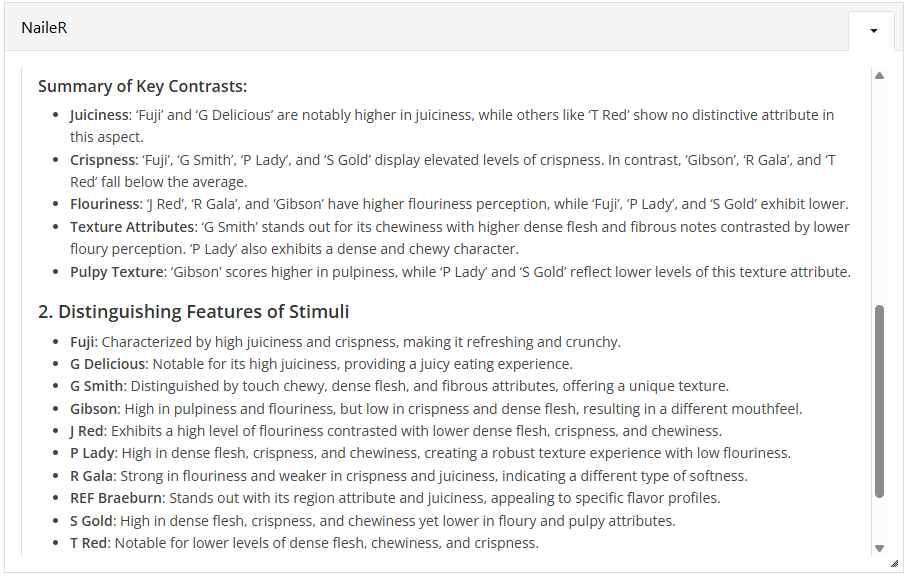Click the bold 'P Lady' stimulus entry
This screenshot has width=908, height=577.
tap(93, 453)
